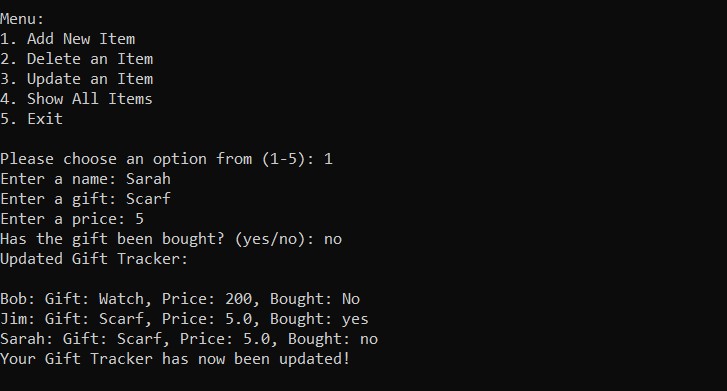
Task: Click the entered name Sarah
Action: (x=148, y=179)
